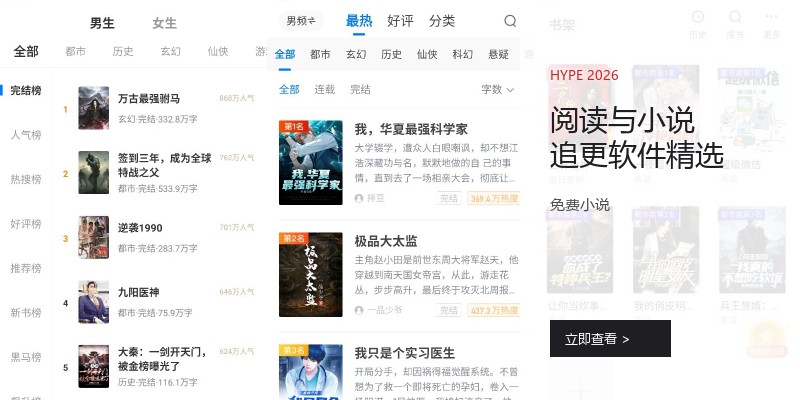This screenshot has height=400, width=800.
Task: Open the 分类 tab
Action: [x=442, y=21]
